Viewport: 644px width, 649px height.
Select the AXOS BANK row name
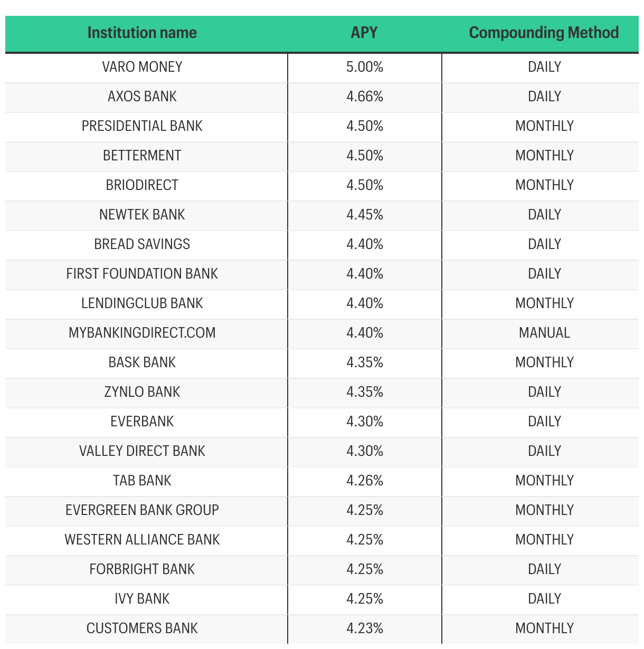click(142, 97)
